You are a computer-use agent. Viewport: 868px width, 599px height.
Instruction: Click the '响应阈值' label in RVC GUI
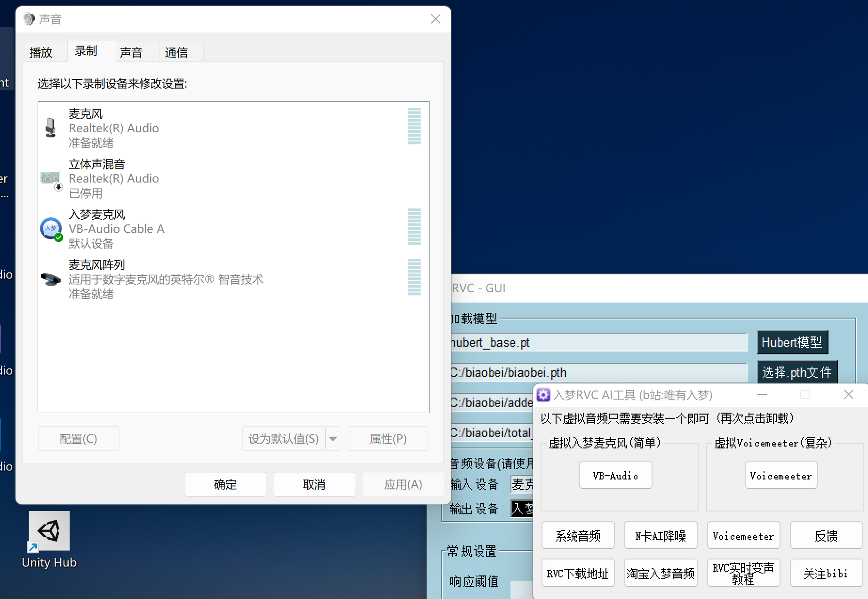point(474,582)
